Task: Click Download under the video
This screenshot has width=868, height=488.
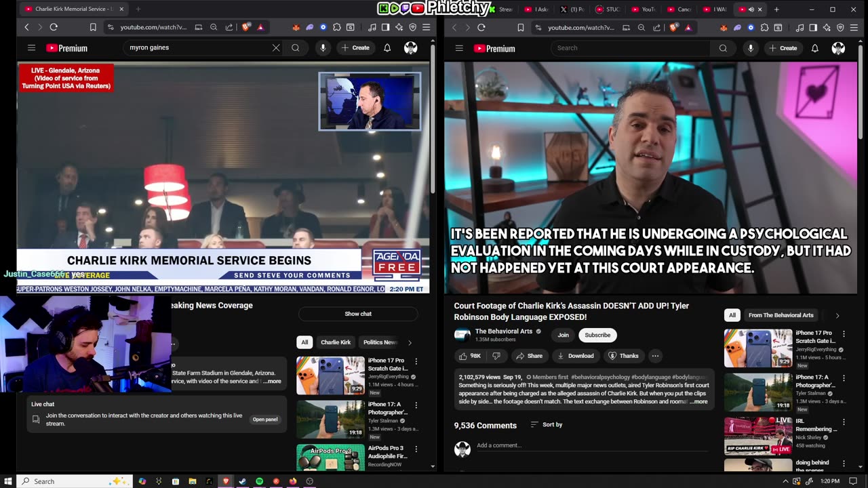Action: tap(575, 356)
